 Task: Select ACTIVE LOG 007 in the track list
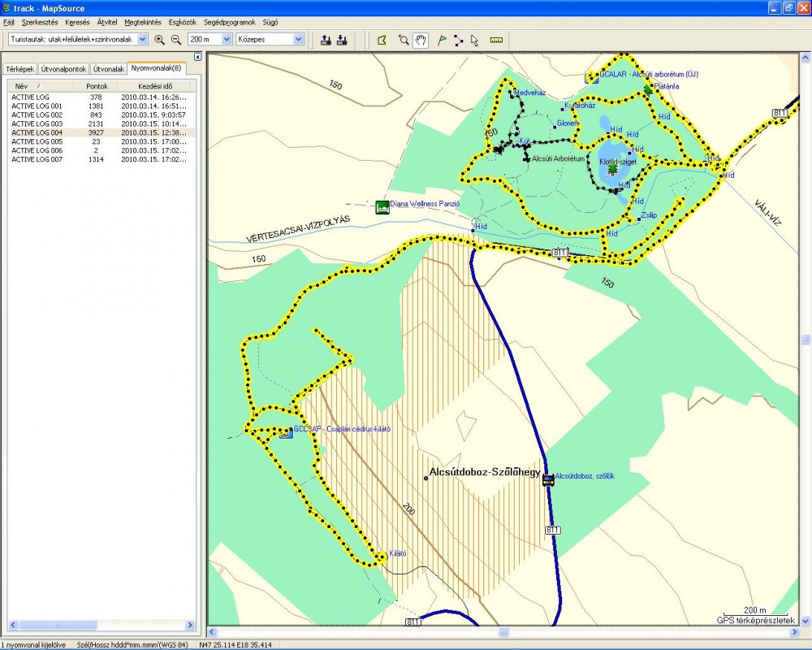click(x=37, y=159)
